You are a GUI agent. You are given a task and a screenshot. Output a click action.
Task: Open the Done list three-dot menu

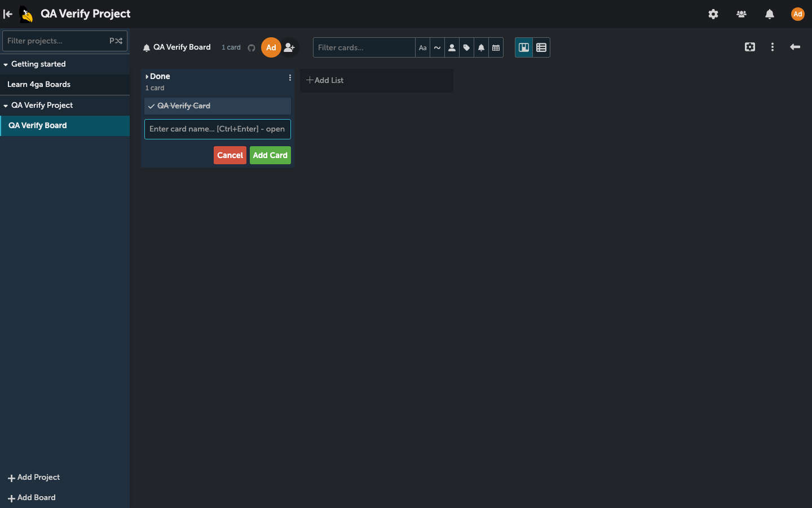290,78
